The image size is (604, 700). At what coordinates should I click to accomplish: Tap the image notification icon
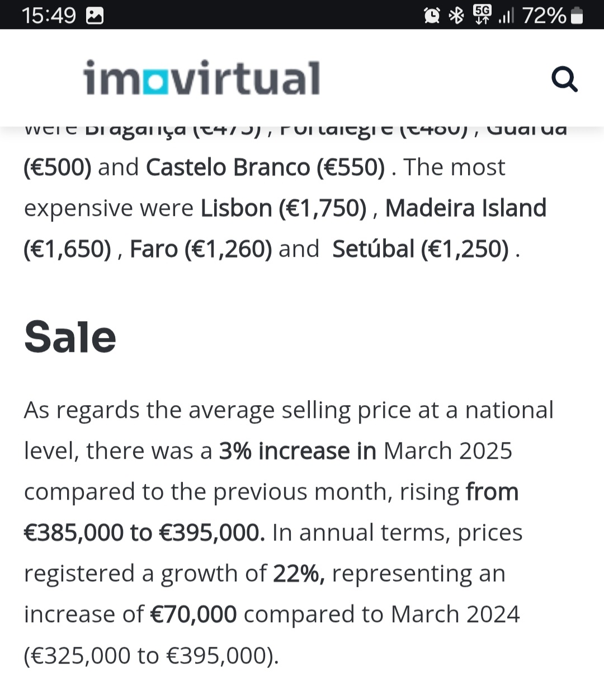point(95,16)
